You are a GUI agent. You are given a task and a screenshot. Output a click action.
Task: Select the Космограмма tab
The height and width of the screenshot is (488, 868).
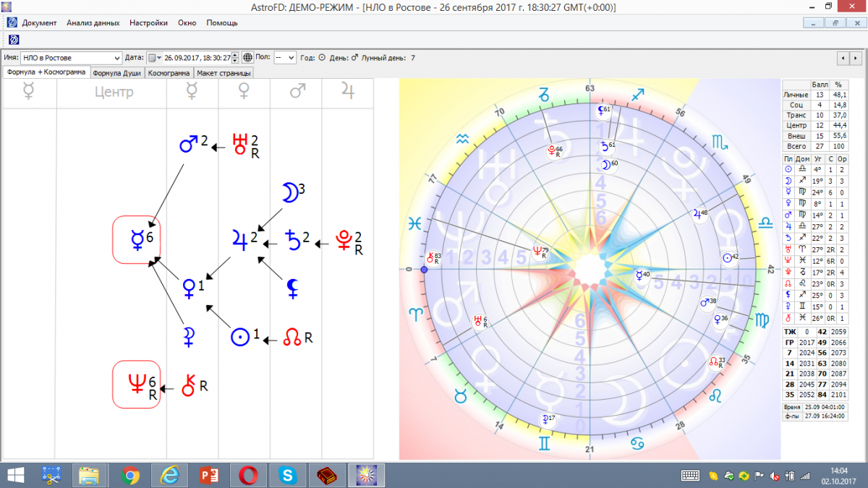(x=169, y=73)
